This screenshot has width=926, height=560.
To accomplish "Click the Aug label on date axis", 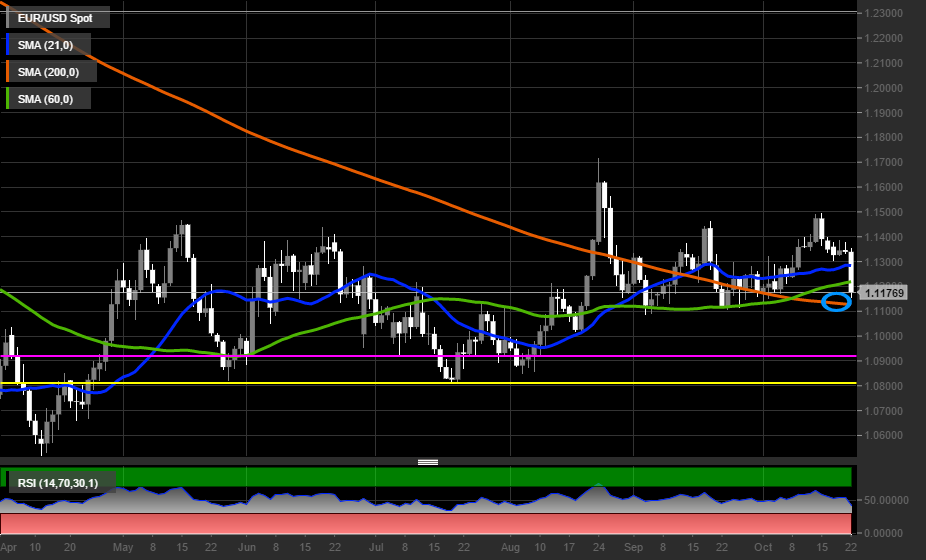I will click(x=507, y=548).
